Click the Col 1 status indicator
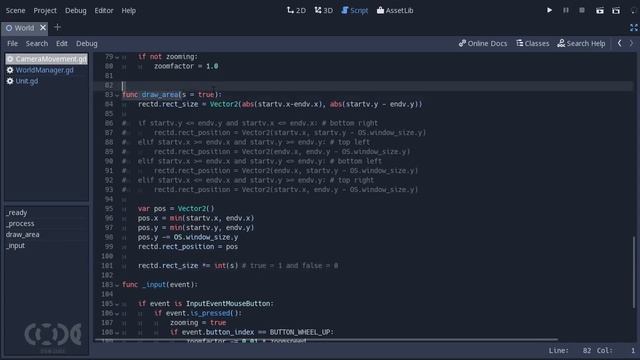The image size is (640, 360). point(616,350)
